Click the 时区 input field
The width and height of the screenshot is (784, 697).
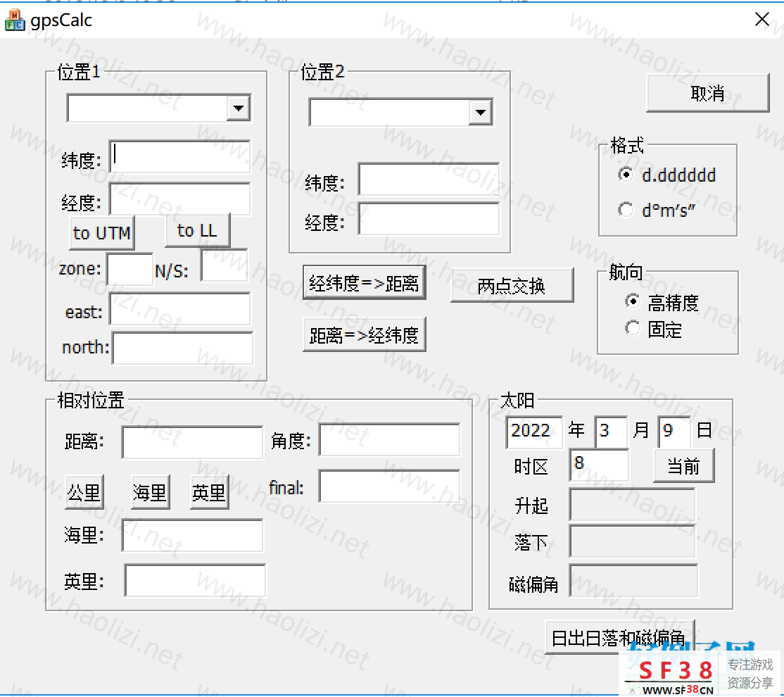[598, 465]
